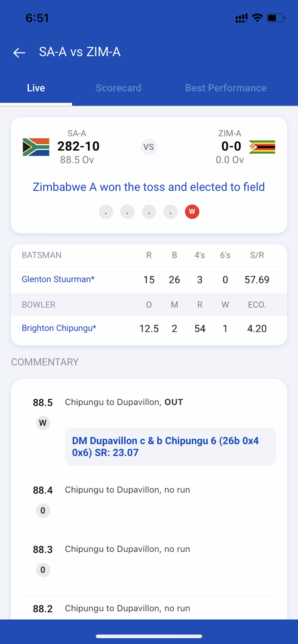This screenshot has height=644, width=298.
Task: Tap the 0 run icon beside ball 88.3
Action: pyautogui.click(x=43, y=570)
